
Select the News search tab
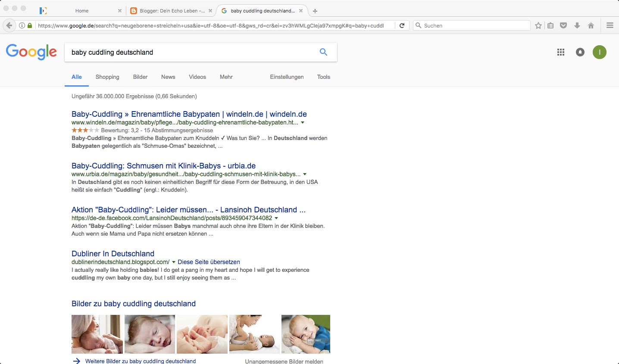coord(168,77)
